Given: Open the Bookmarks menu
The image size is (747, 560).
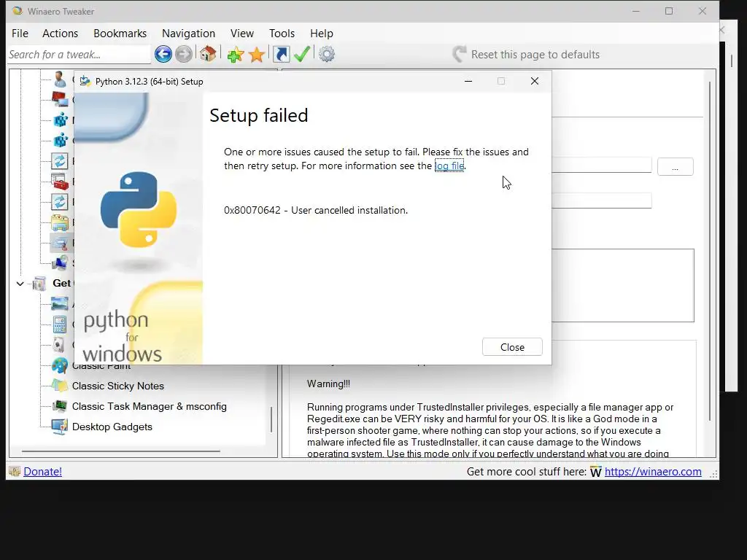Looking at the screenshot, I should coord(120,34).
